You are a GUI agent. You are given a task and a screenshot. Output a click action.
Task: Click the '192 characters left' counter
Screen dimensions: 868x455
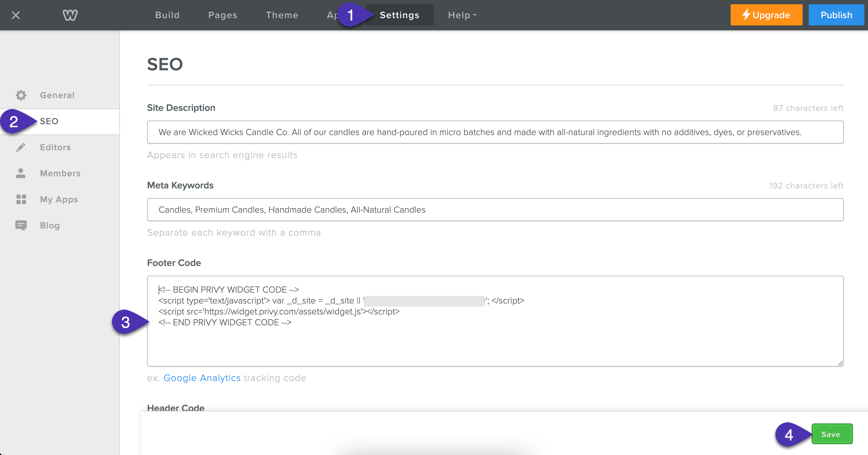(x=806, y=186)
